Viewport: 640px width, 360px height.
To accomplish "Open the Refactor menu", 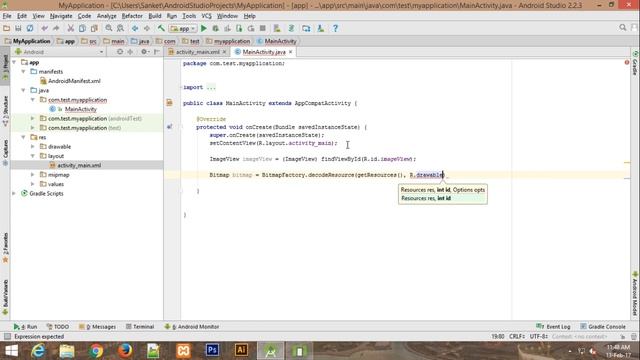I will pyautogui.click(x=132, y=16).
